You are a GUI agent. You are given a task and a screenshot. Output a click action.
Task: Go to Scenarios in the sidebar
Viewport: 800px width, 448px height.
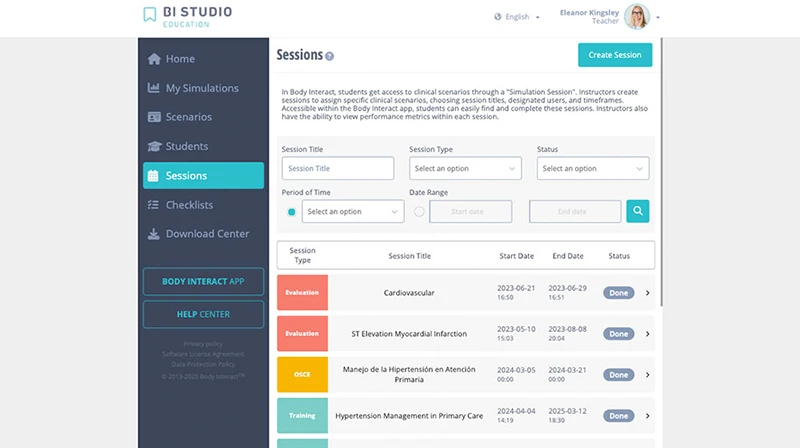[188, 117]
